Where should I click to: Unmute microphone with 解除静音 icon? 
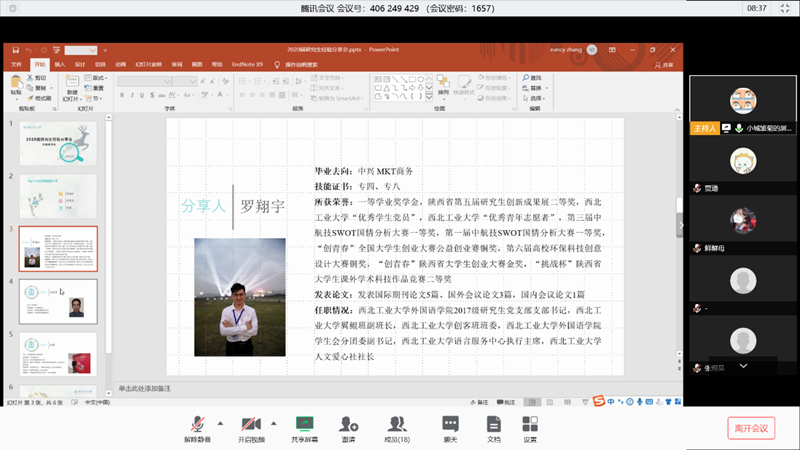click(x=197, y=424)
